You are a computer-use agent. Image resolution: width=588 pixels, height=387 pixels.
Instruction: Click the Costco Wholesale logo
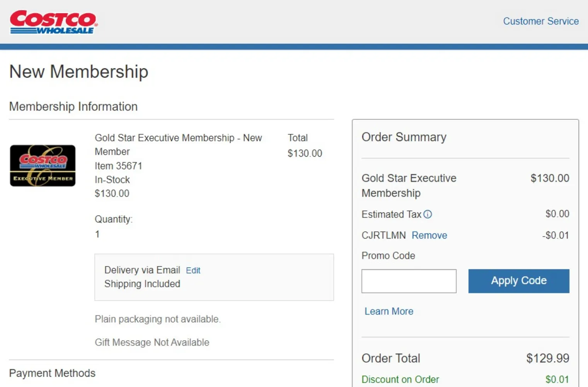tap(54, 22)
